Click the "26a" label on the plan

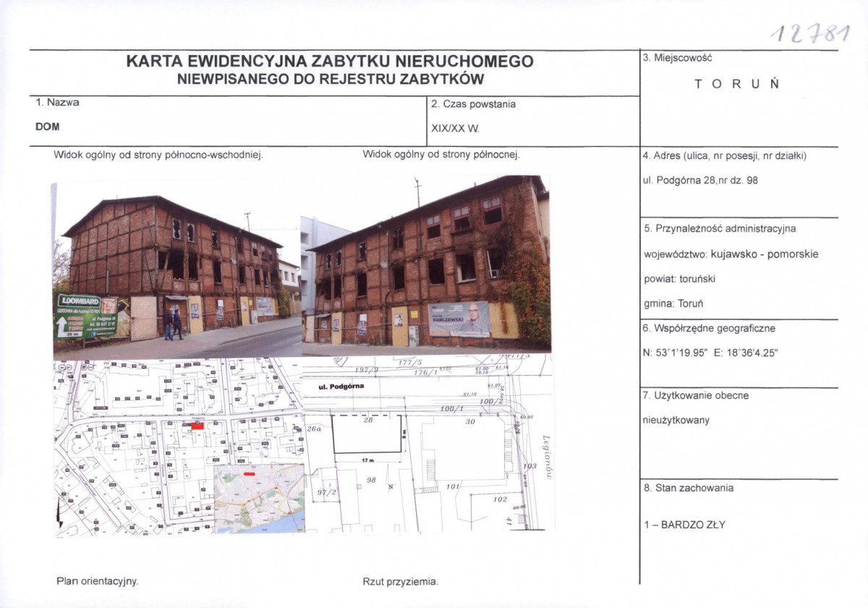[x=313, y=429]
